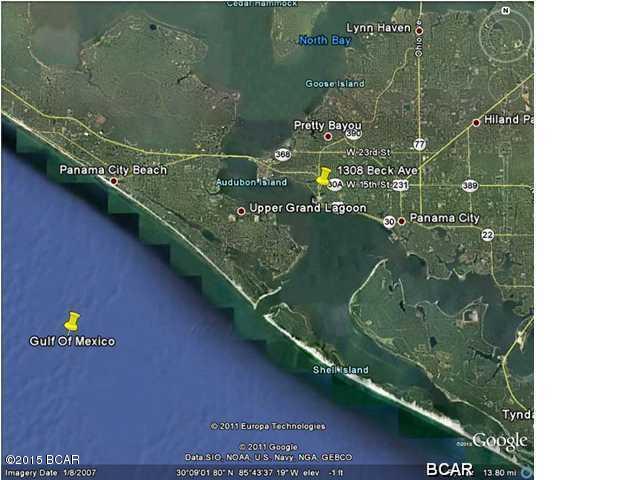Click the Pretty Bayou red place marker
Viewport: 640px width, 480px height.
(328, 137)
